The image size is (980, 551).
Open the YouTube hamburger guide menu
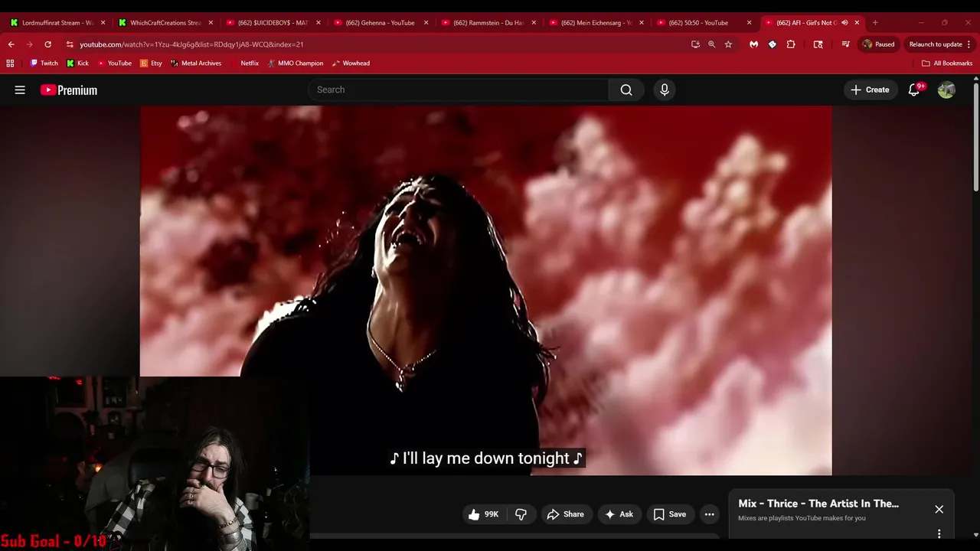[x=20, y=90]
